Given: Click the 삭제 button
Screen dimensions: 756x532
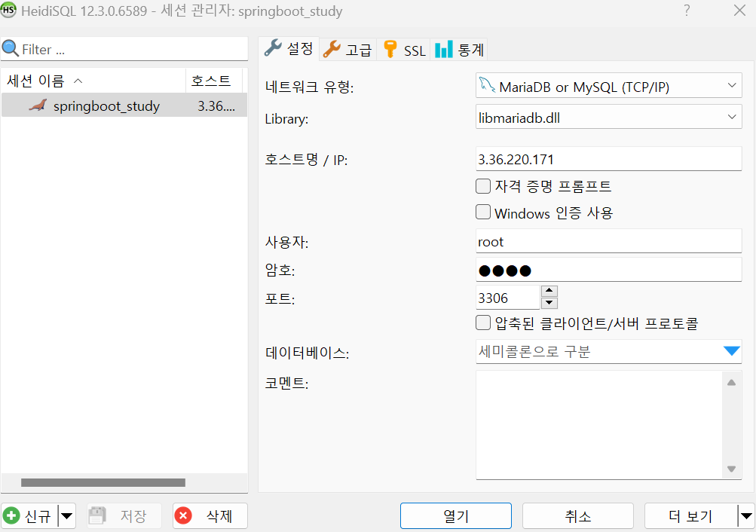Looking at the screenshot, I should pos(210,516).
